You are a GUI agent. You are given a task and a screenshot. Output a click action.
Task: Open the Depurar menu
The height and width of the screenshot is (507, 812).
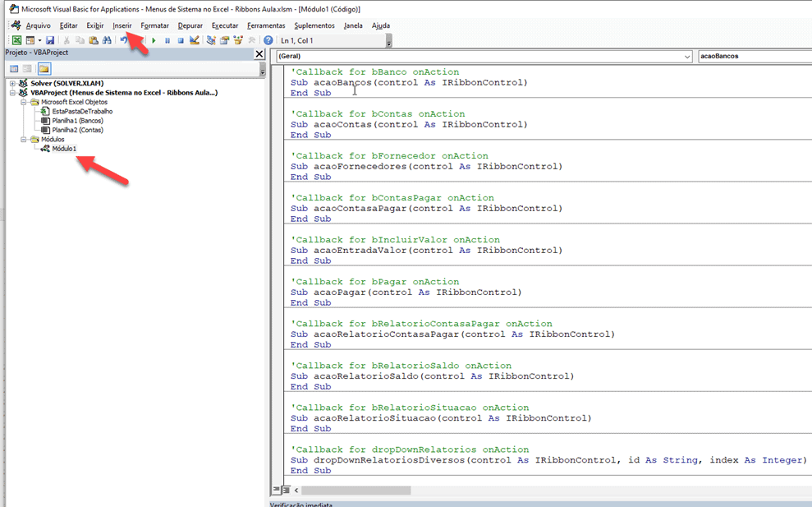point(190,25)
